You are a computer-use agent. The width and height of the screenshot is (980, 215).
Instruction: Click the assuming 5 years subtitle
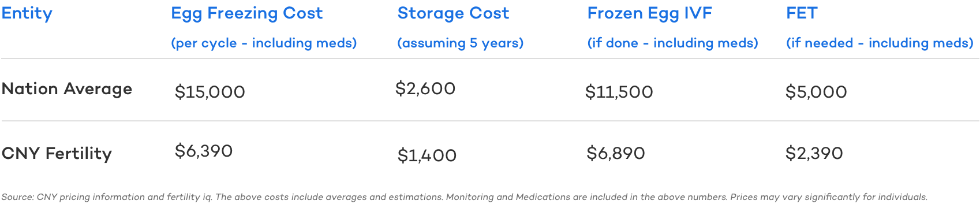[460, 43]
